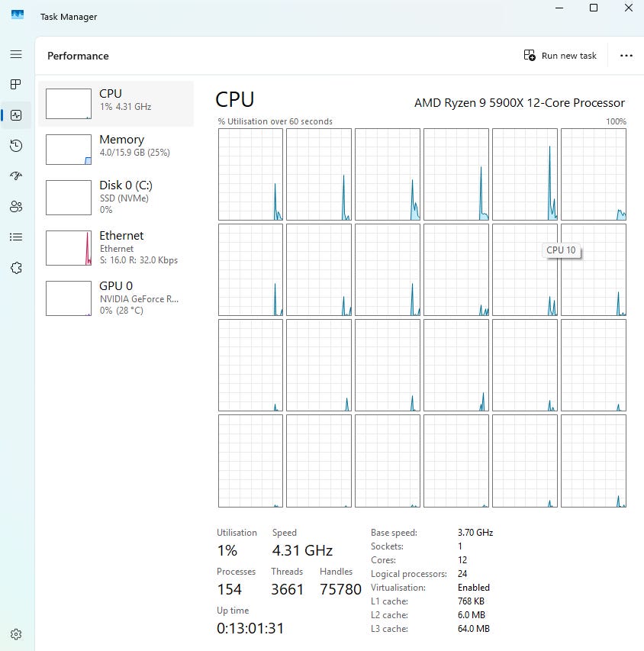The image size is (644, 651).
Task: Click the L1 cache value 768 KB
Action: coord(472,601)
